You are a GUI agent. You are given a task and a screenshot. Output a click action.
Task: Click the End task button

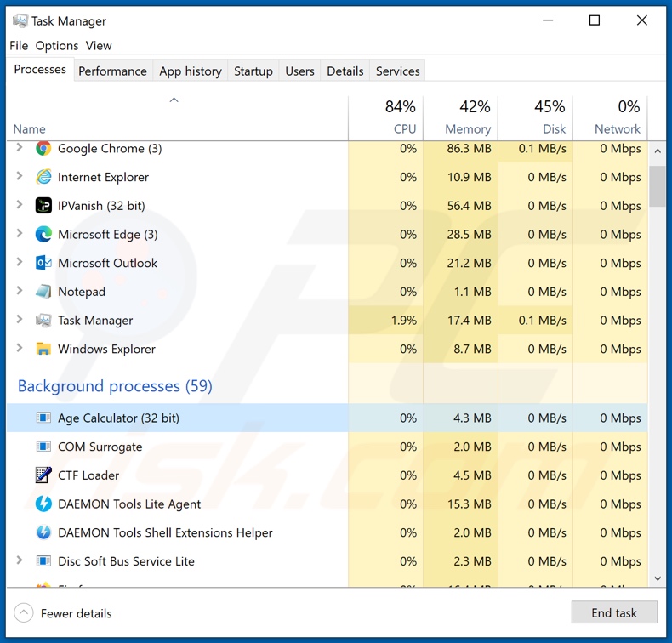(614, 613)
